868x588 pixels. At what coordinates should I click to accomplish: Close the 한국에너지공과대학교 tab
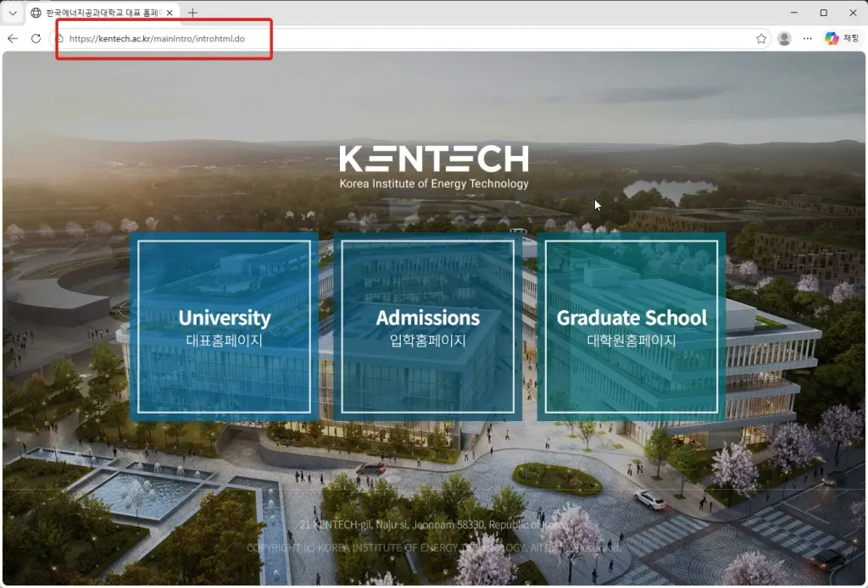point(170,12)
